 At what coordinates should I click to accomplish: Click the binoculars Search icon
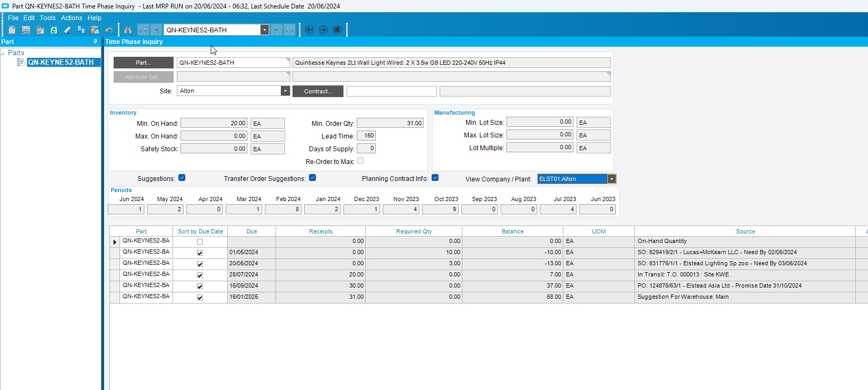tap(128, 30)
